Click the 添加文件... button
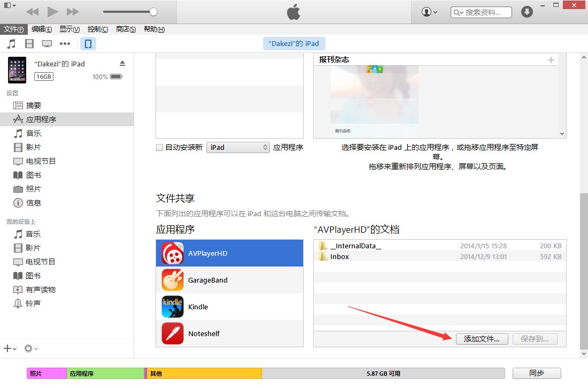588x388 pixels. 482,339
